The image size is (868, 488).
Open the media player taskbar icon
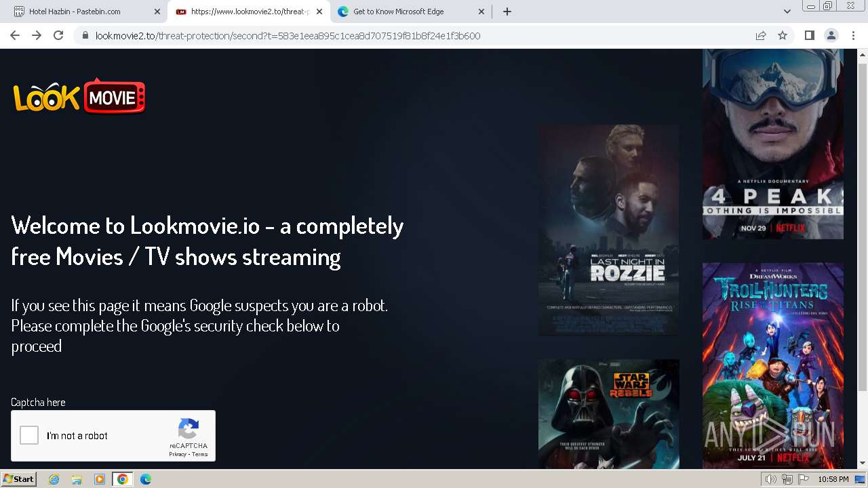(x=100, y=479)
